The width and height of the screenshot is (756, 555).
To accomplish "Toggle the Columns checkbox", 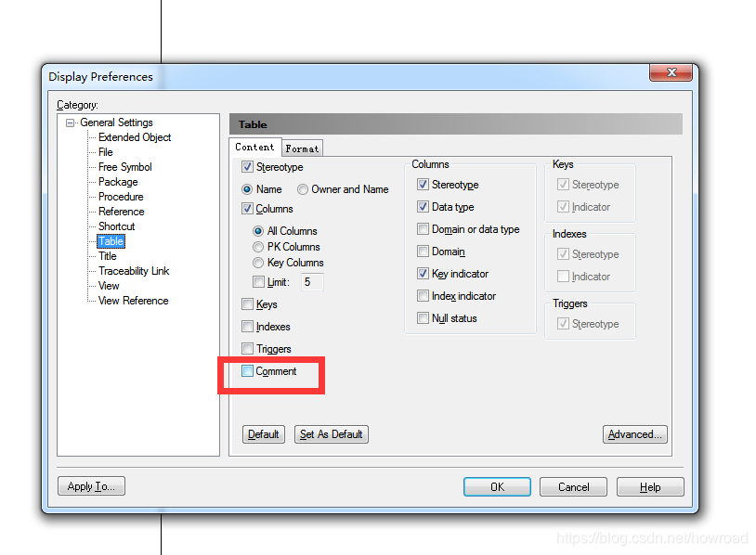I will click(x=247, y=209).
